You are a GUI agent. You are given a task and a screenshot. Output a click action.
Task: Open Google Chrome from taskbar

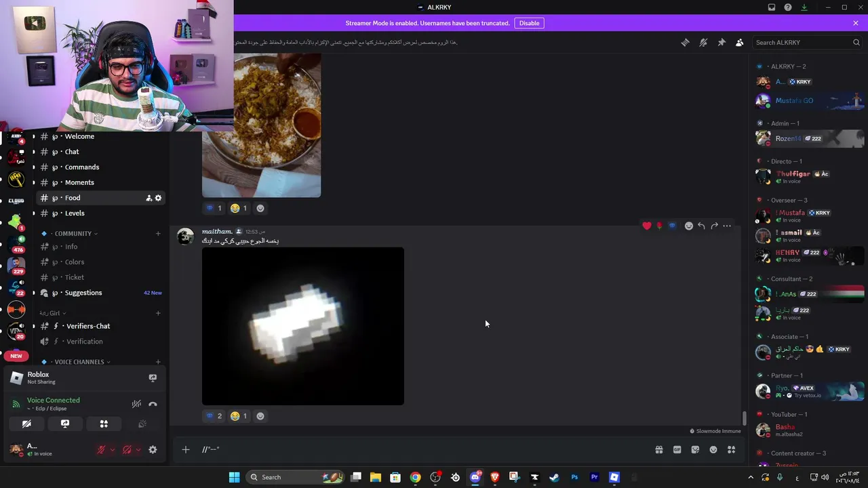pos(415,477)
